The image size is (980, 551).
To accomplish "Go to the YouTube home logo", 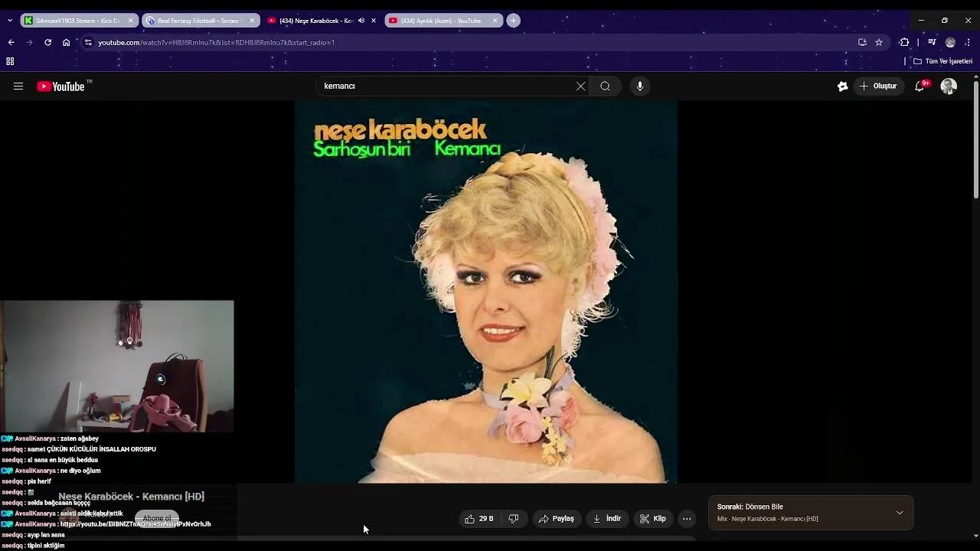I will click(60, 86).
